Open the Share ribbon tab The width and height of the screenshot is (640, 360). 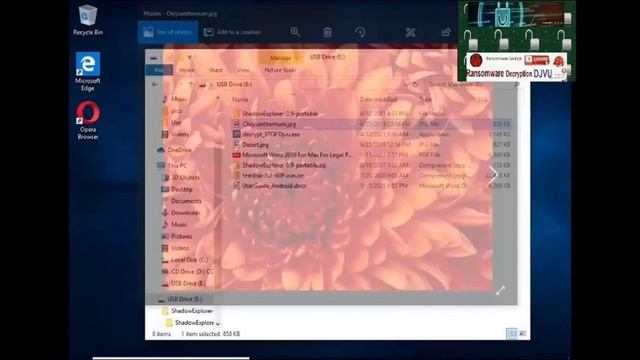tap(216, 70)
